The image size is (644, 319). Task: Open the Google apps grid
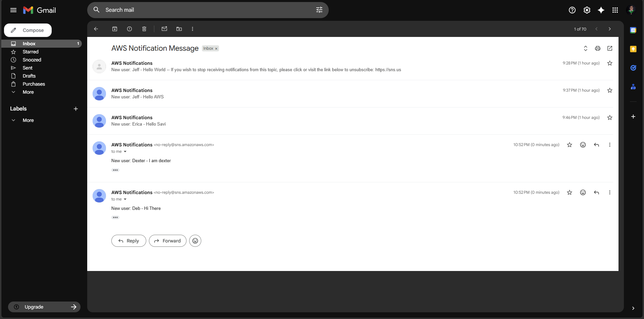(x=615, y=10)
